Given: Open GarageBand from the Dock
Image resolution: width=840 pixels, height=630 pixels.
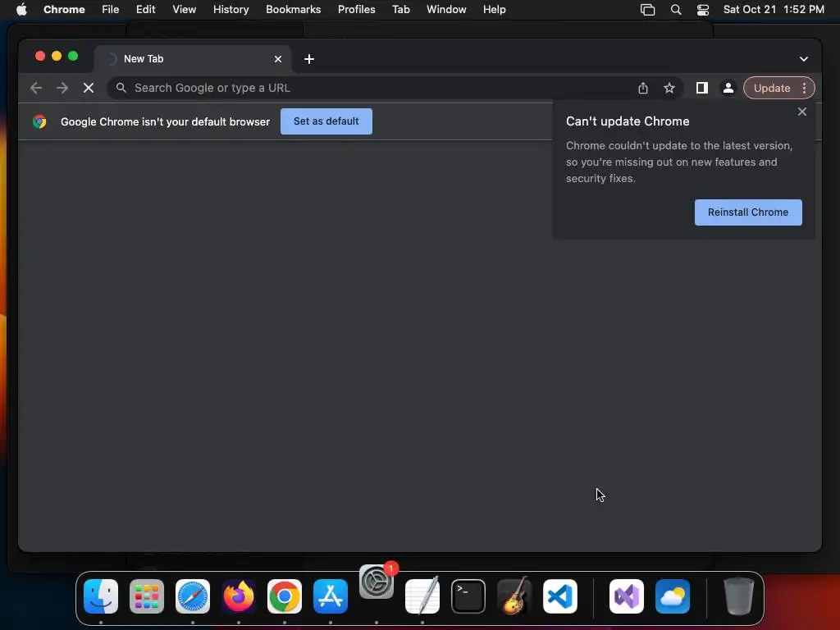Looking at the screenshot, I should 514,596.
